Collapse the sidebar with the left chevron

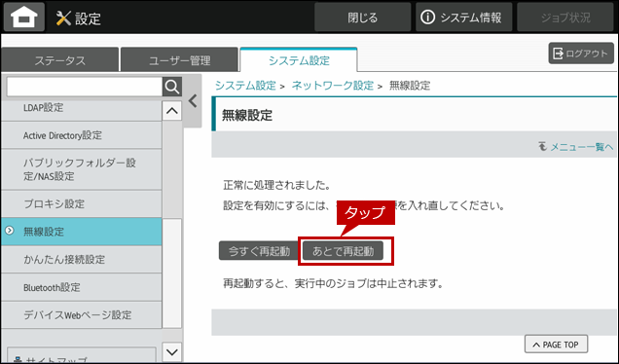tap(193, 101)
